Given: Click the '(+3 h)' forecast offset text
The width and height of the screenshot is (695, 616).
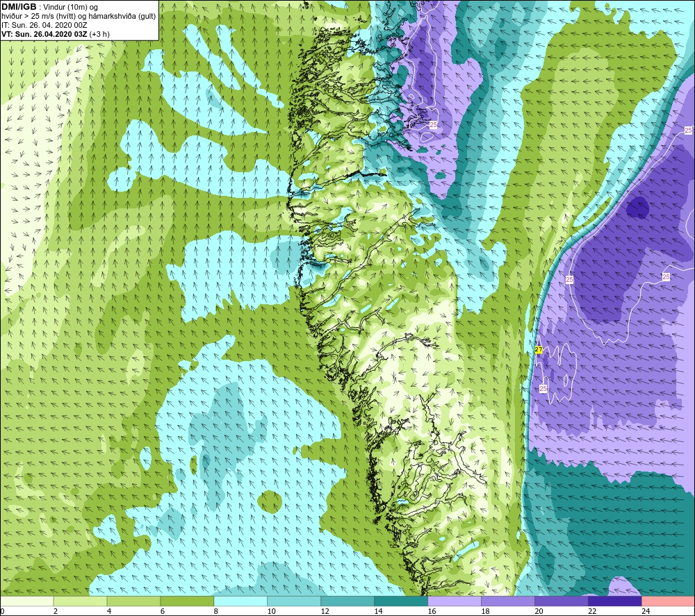Looking at the screenshot, I should [99, 34].
